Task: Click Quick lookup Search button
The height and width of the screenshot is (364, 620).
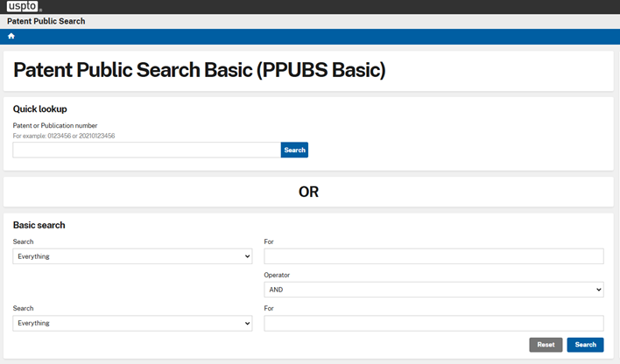Action: (294, 150)
